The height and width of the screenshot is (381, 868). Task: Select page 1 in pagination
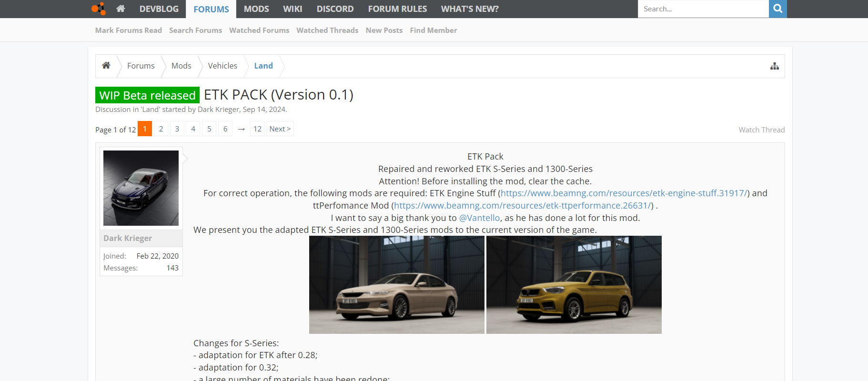coord(145,129)
